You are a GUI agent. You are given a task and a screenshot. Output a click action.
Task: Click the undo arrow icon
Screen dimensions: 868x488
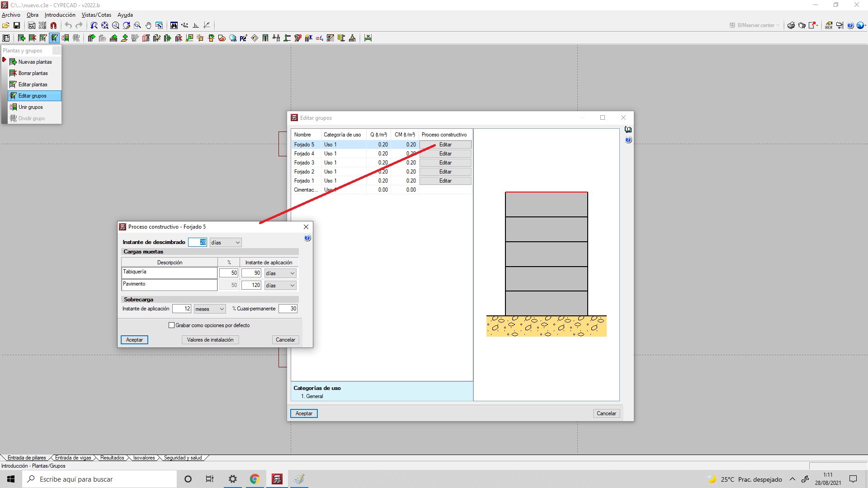[68, 25]
